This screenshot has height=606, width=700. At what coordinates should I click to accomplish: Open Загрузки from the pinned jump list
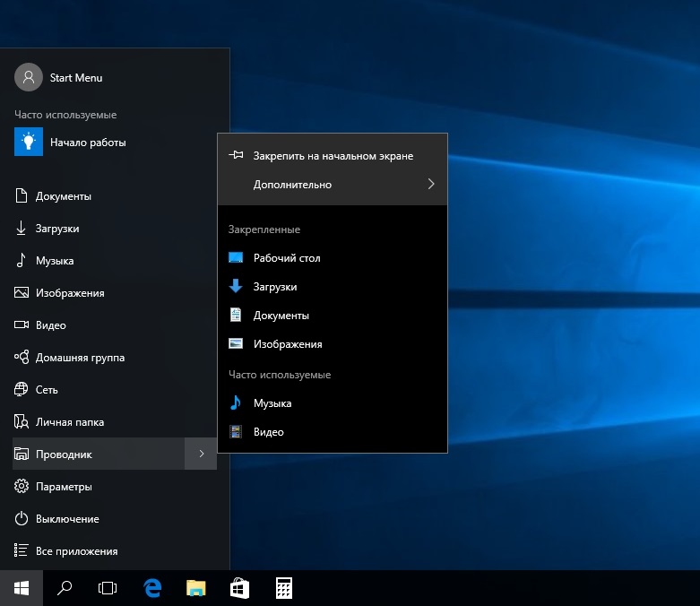click(x=333, y=286)
